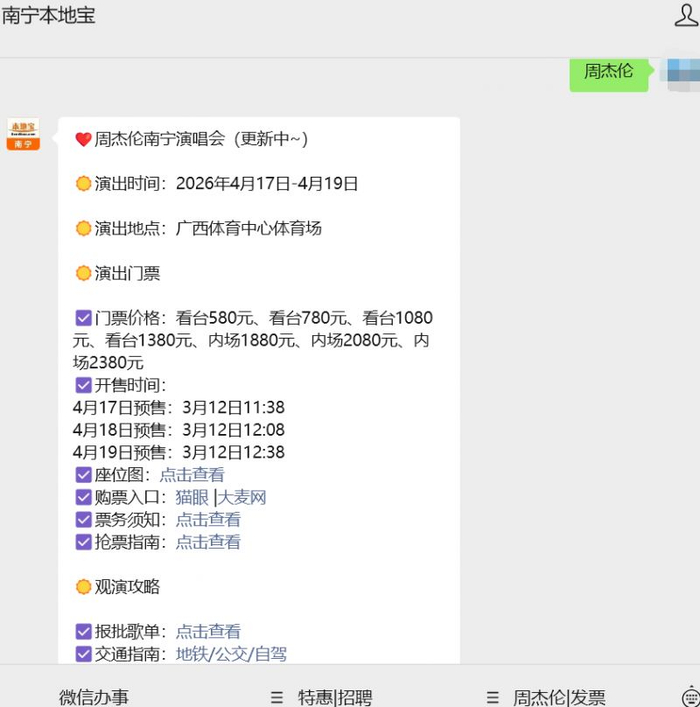Open the 微信办事 bottom menu
This screenshot has width=700, height=707.
tap(94, 697)
